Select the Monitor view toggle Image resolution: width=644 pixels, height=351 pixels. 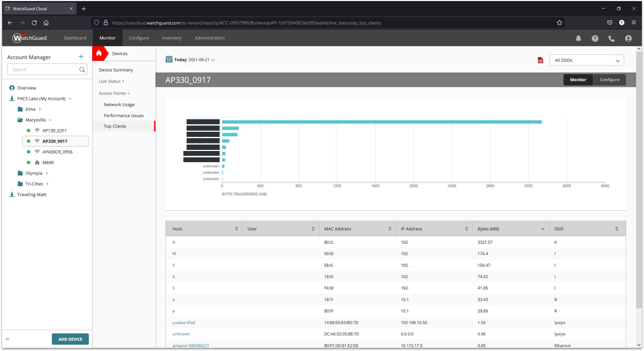[578, 79]
